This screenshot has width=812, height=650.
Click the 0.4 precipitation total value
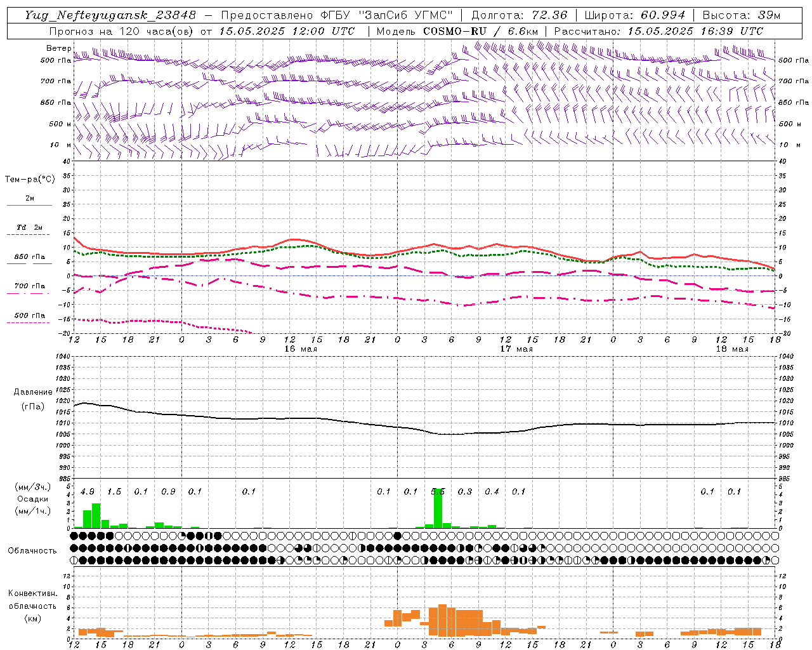[x=492, y=492]
